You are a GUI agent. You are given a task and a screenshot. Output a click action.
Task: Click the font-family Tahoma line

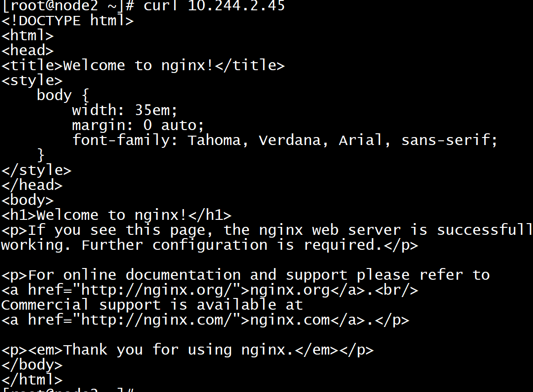coord(285,140)
